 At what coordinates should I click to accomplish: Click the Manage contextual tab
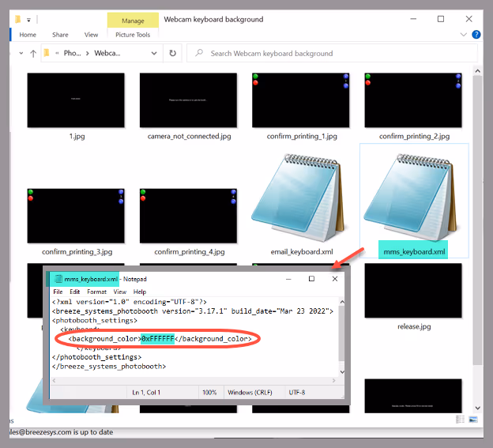point(133,21)
